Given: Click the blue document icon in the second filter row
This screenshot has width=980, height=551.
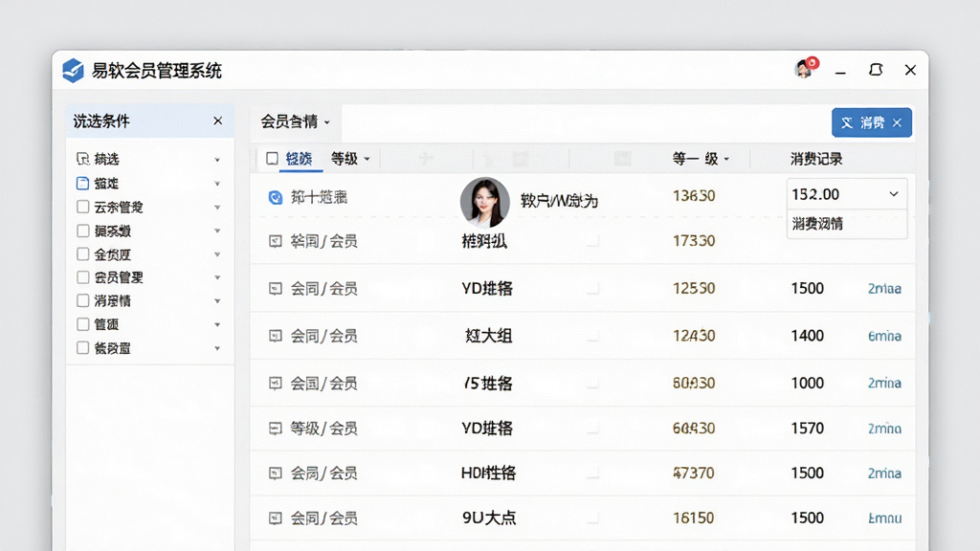Looking at the screenshot, I should click(x=82, y=183).
